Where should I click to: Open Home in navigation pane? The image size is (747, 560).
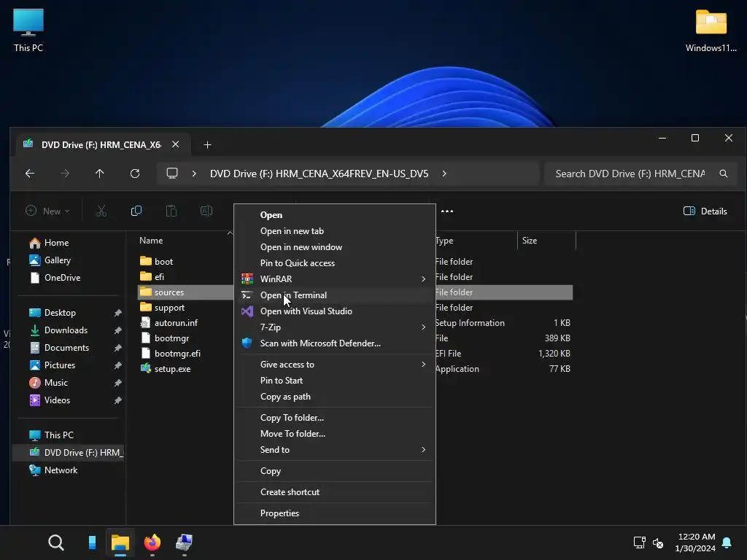pyautogui.click(x=49, y=243)
